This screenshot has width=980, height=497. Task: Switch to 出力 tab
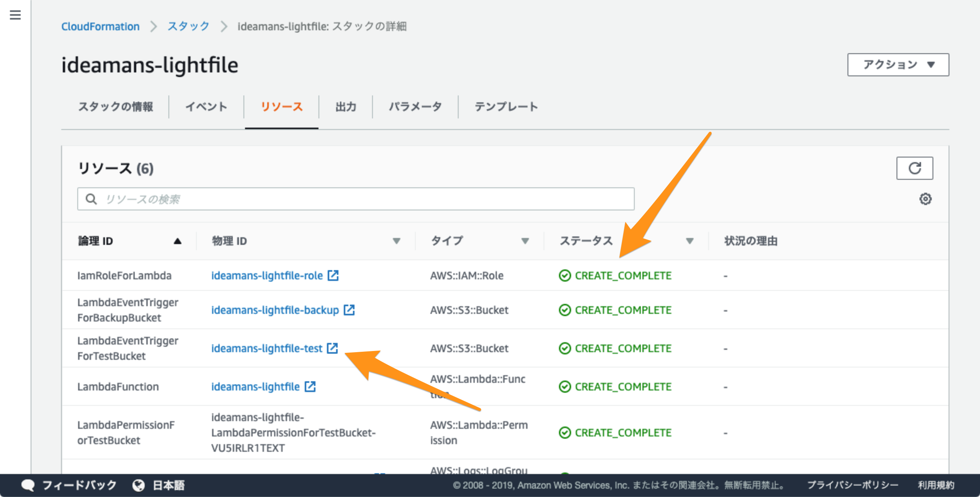click(346, 107)
